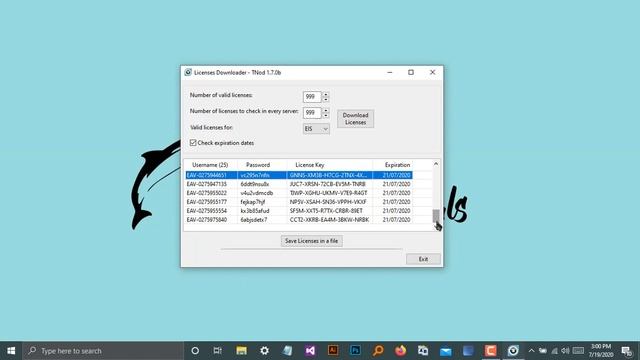Decrease licenses to check in every server
The width and height of the screenshot is (640, 360).
point(325,115)
